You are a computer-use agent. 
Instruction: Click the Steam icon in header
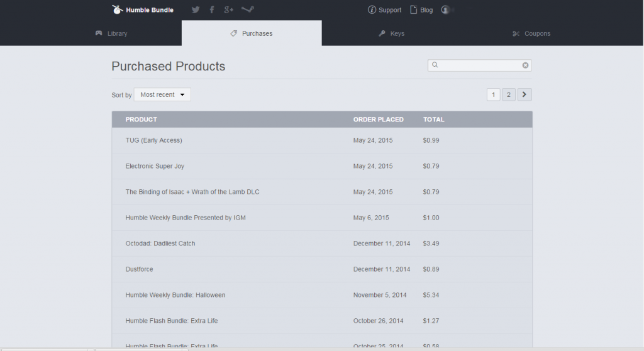pos(248,9)
